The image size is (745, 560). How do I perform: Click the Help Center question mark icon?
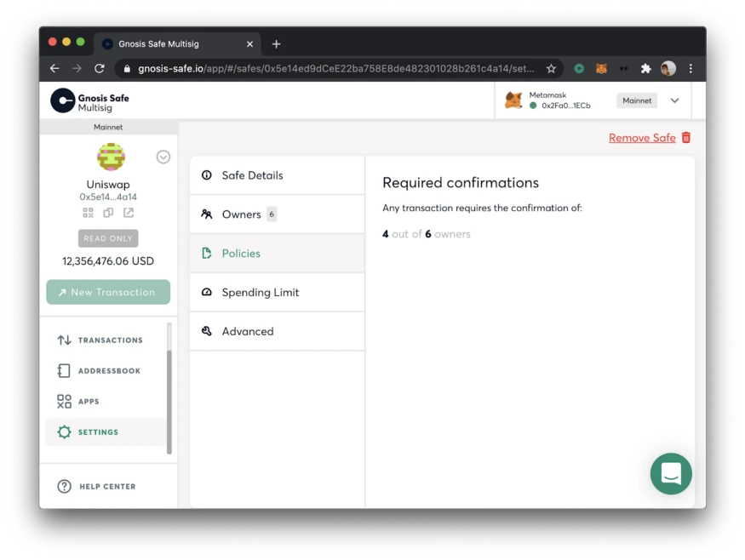click(x=64, y=486)
